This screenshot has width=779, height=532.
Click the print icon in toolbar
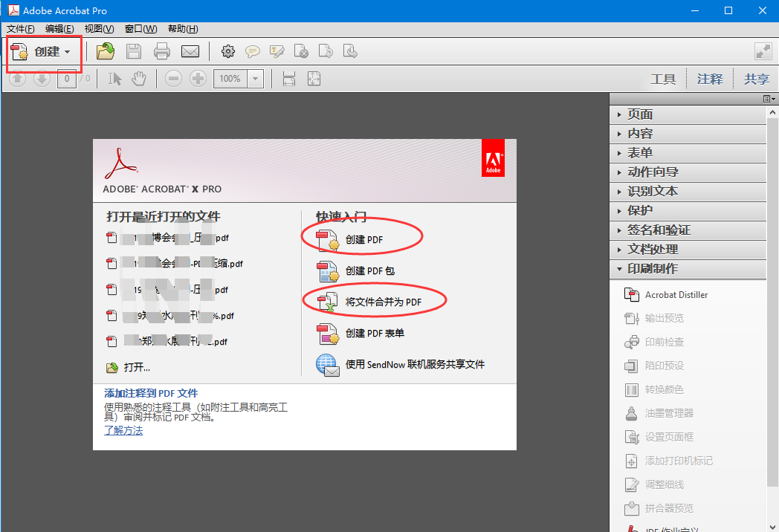click(x=162, y=51)
